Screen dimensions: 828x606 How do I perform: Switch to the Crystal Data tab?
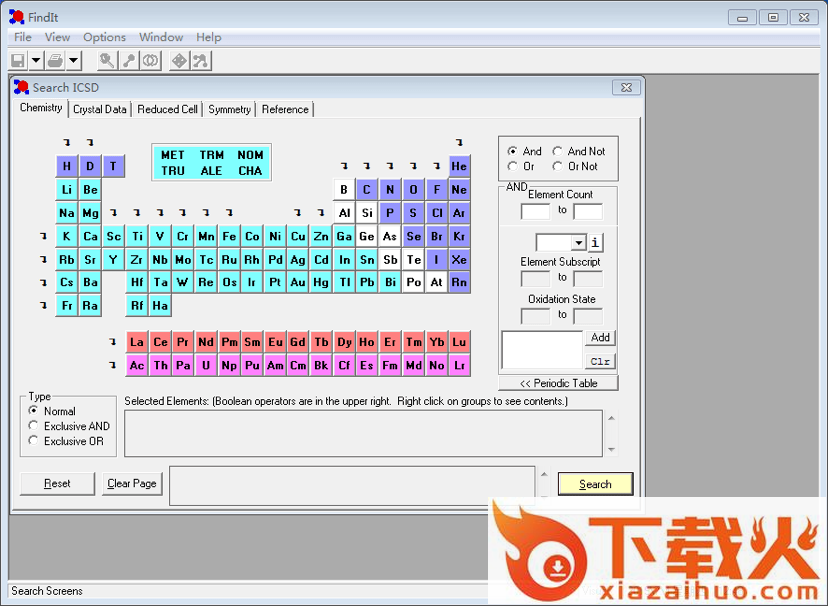pos(100,109)
